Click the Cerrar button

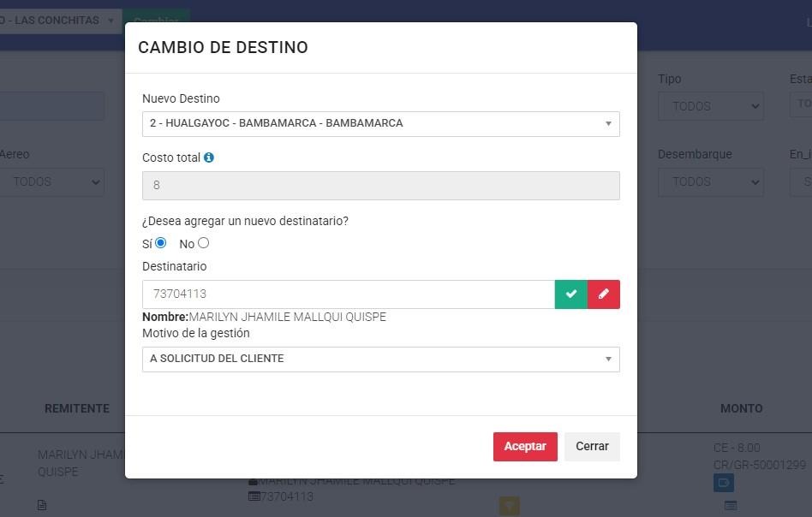[x=592, y=446]
